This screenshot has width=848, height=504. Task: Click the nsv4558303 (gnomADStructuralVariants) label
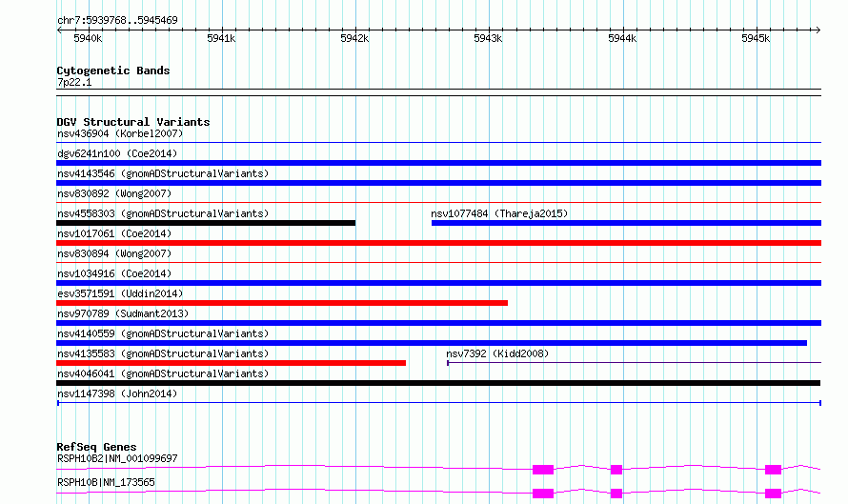(163, 213)
